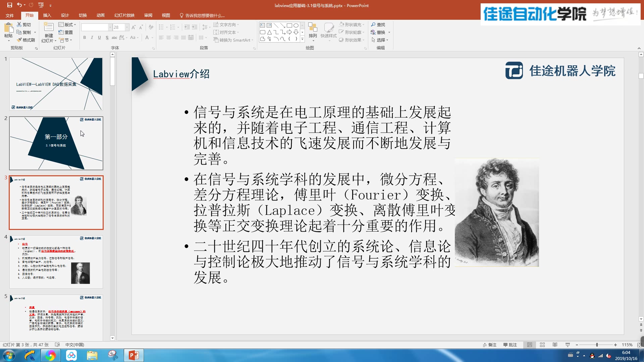
Task: Switch to Slide Sorter view in status bar
Action: pos(543,345)
